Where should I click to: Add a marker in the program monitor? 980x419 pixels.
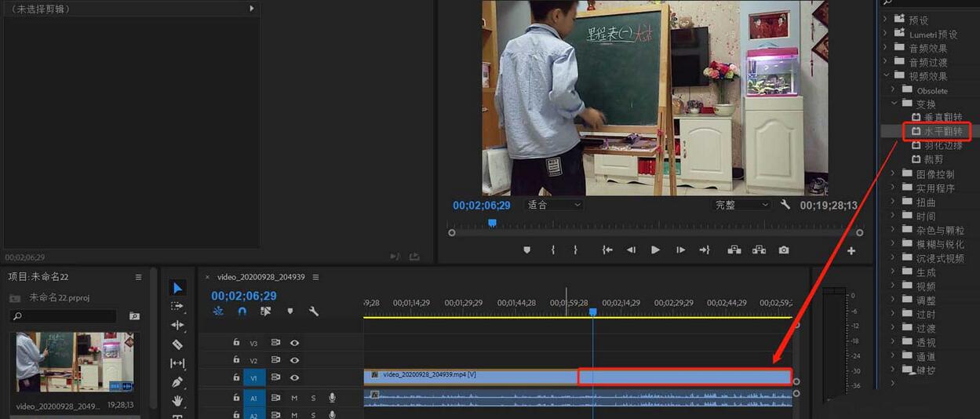click(x=526, y=250)
